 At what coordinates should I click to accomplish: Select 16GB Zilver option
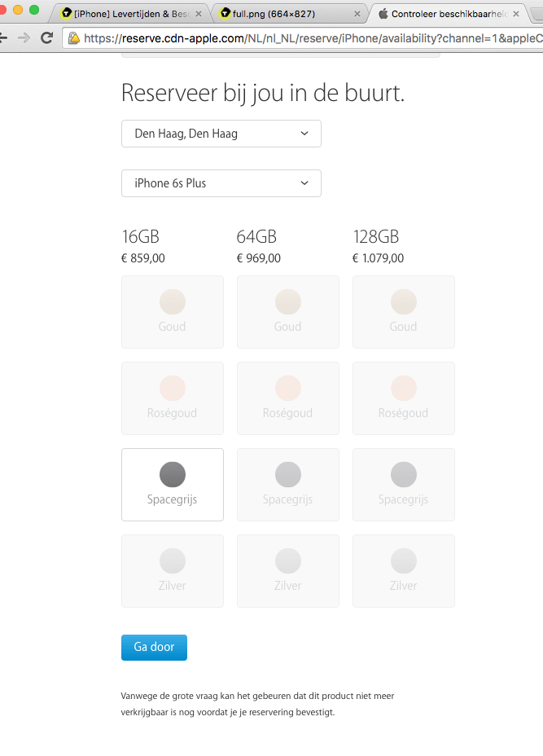pos(173,571)
